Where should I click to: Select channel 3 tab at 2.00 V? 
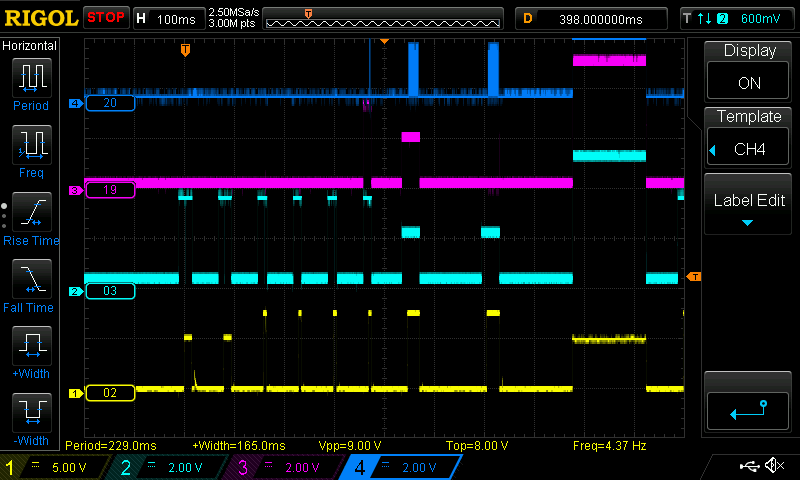284,467
